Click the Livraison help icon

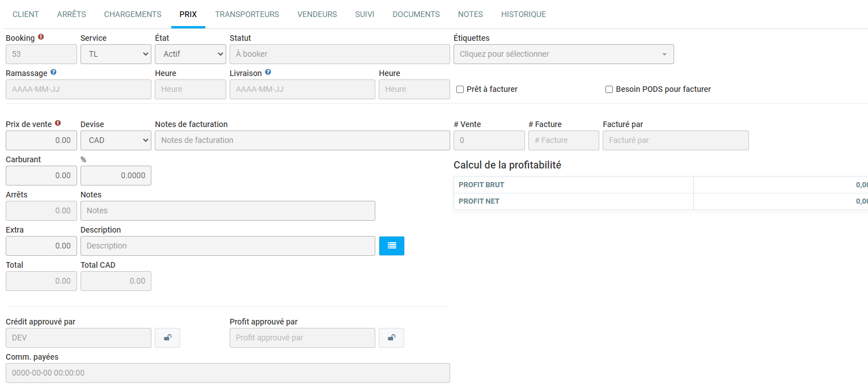tap(268, 73)
